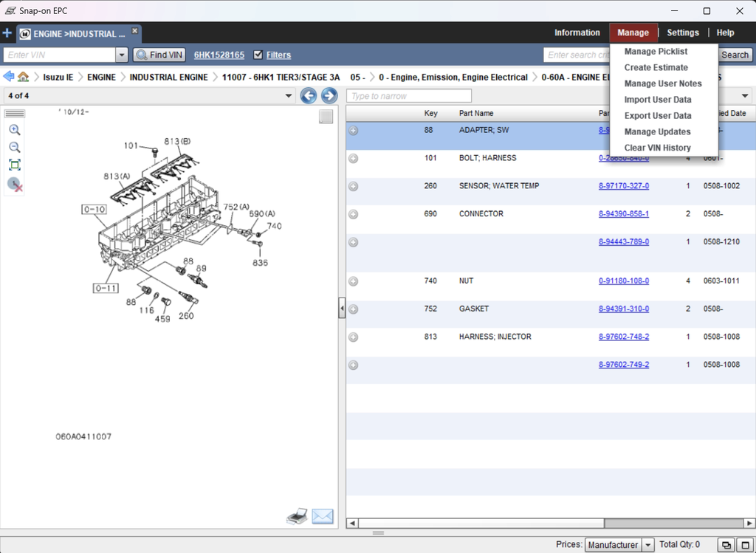The image size is (756, 553).
Task: Select Manage Updates entry
Action: point(657,131)
